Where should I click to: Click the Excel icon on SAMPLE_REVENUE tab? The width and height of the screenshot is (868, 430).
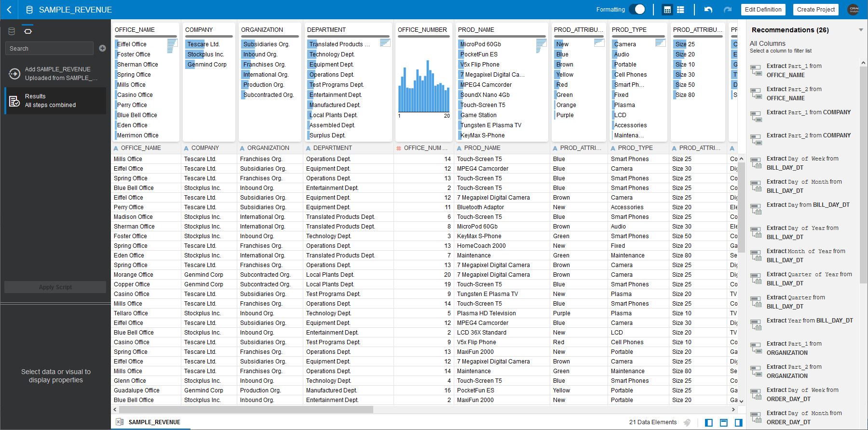point(120,422)
